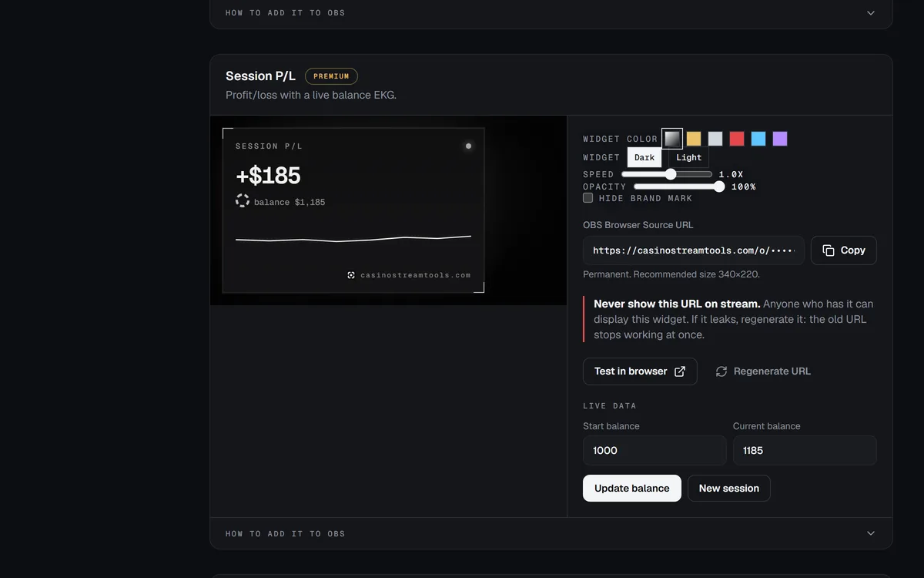Select the light gray widget color swatch
The width and height of the screenshot is (924, 578).
(x=715, y=139)
